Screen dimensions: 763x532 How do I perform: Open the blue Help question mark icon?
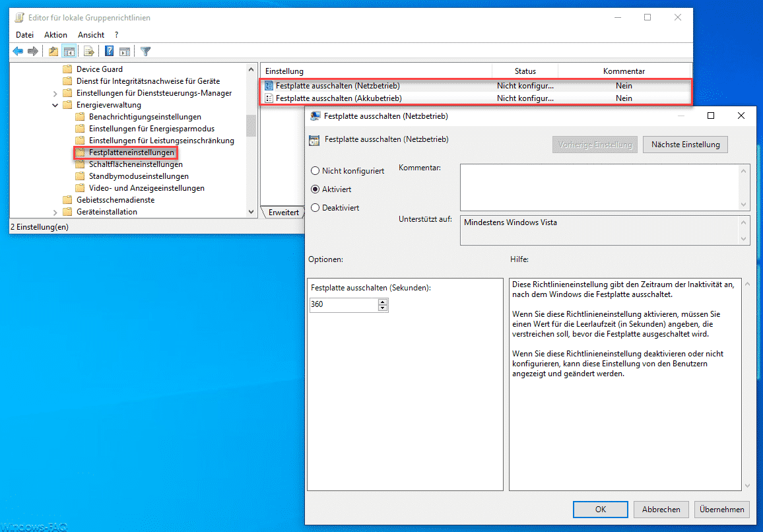(x=110, y=51)
